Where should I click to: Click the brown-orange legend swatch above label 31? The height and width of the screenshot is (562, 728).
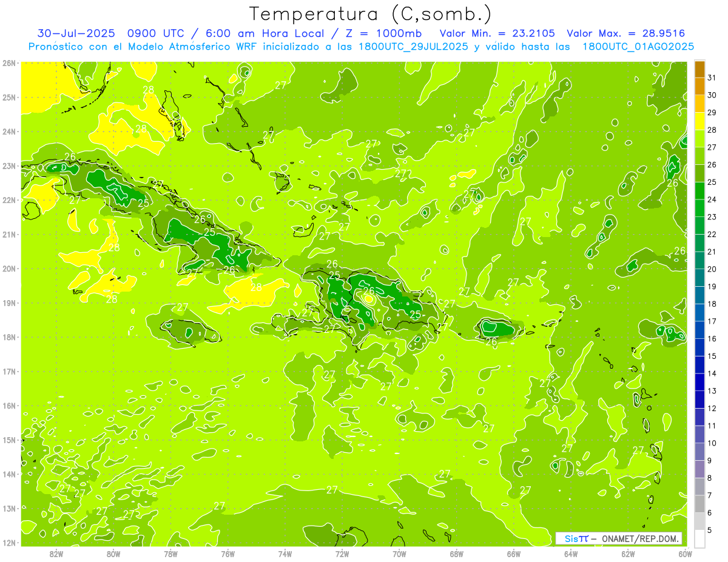[699, 69]
